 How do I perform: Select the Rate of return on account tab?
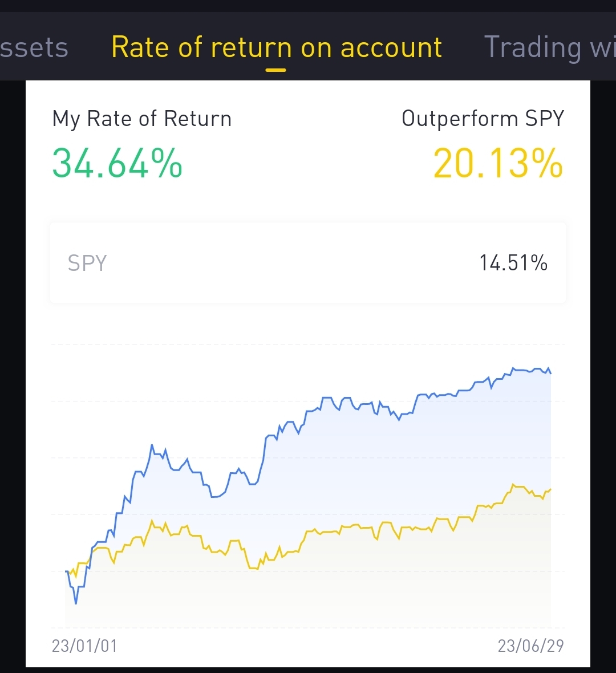[x=277, y=47]
